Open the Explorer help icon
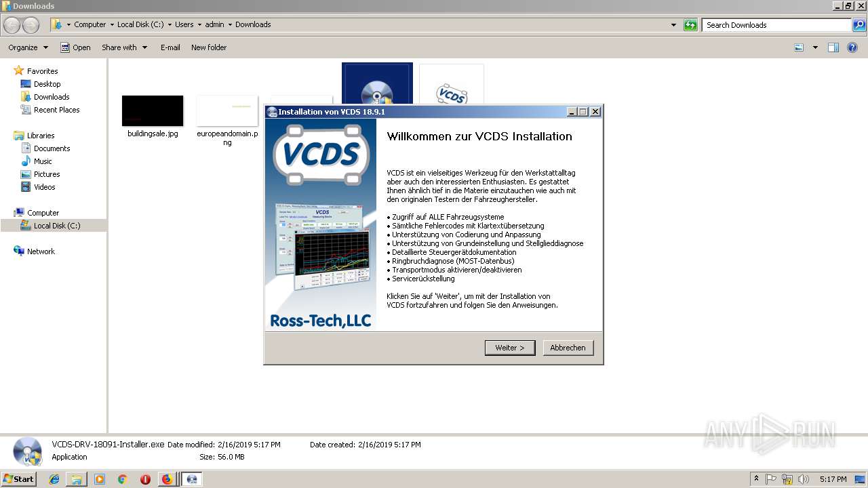The width and height of the screenshot is (868, 488). pyautogui.click(x=852, y=47)
